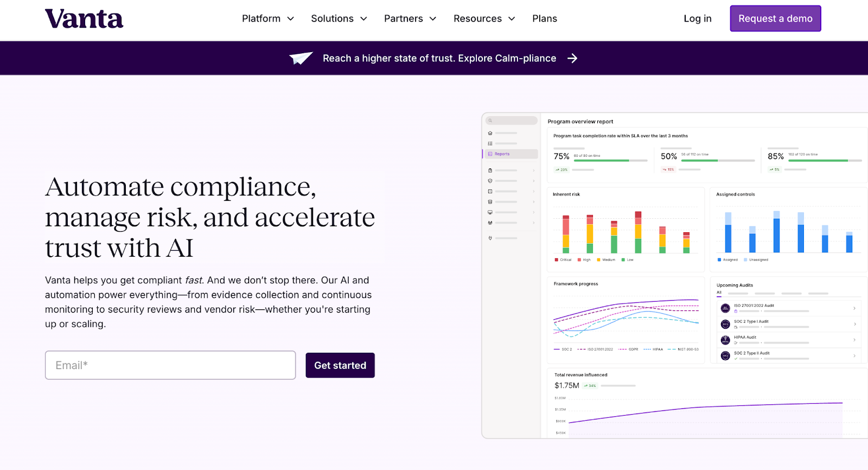Expand the Partners menu chevron
The height and width of the screenshot is (470, 868).
point(433,18)
